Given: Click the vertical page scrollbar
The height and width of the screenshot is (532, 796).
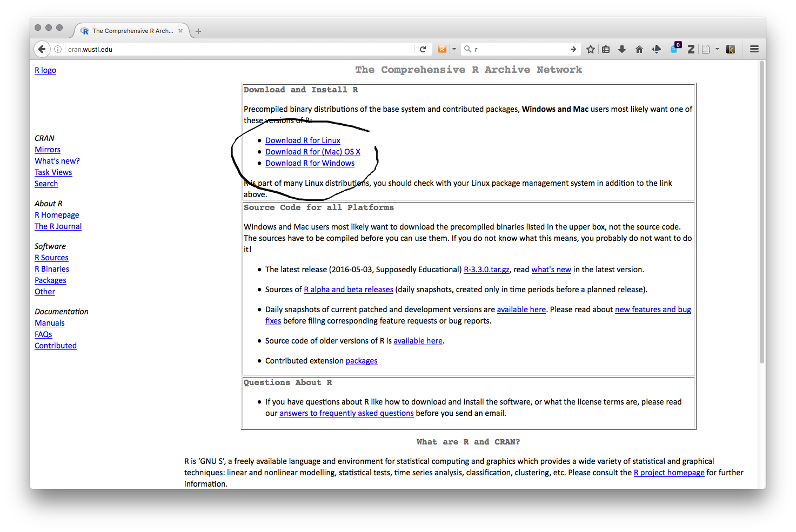Looking at the screenshot, I should click(762, 212).
